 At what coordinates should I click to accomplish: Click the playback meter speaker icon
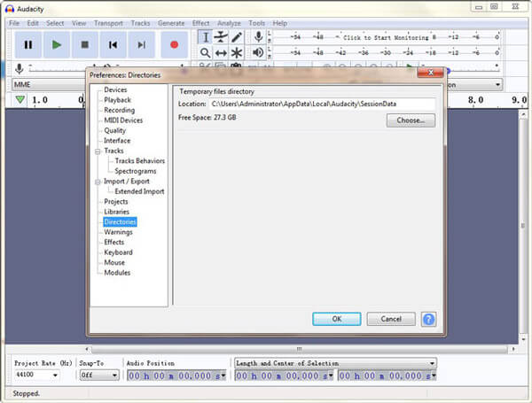point(258,52)
